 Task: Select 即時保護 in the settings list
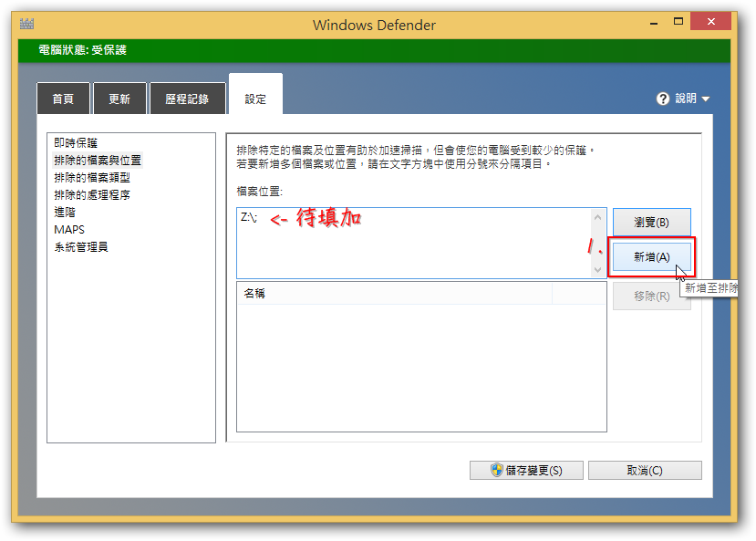click(76, 143)
